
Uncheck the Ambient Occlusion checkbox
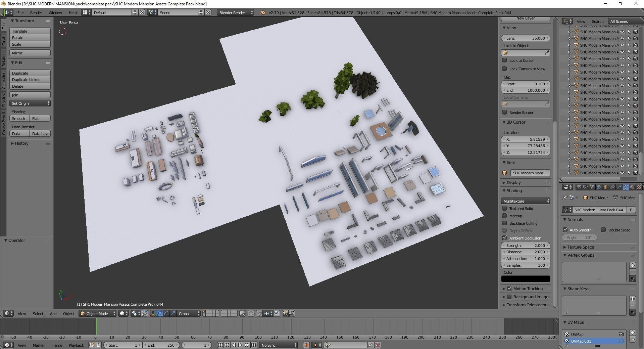[504, 238]
